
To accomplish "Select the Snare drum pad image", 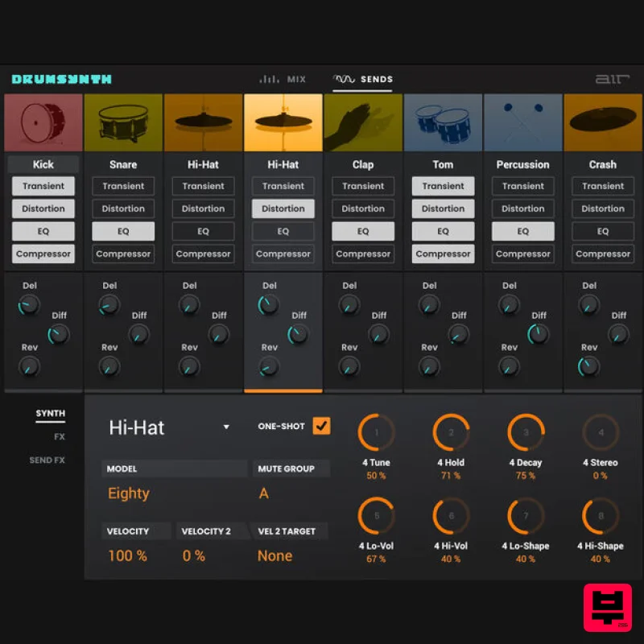I will [123, 122].
